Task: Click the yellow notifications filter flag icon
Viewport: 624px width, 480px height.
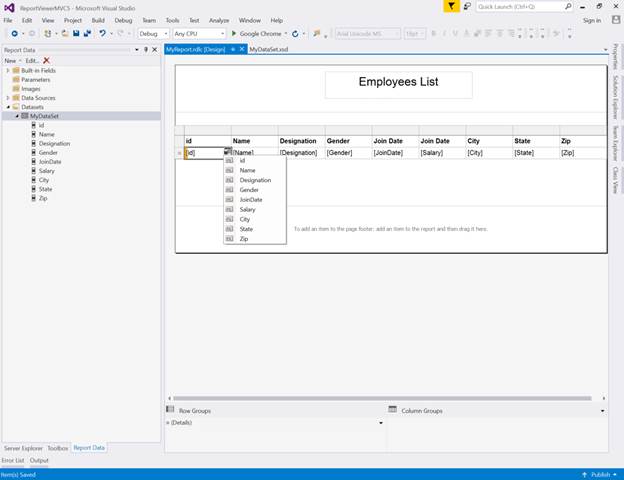Action: [x=451, y=6]
